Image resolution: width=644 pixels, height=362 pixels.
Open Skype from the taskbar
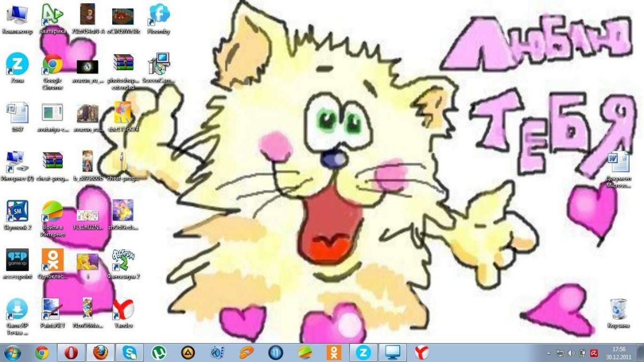click(x=129, y=352)
